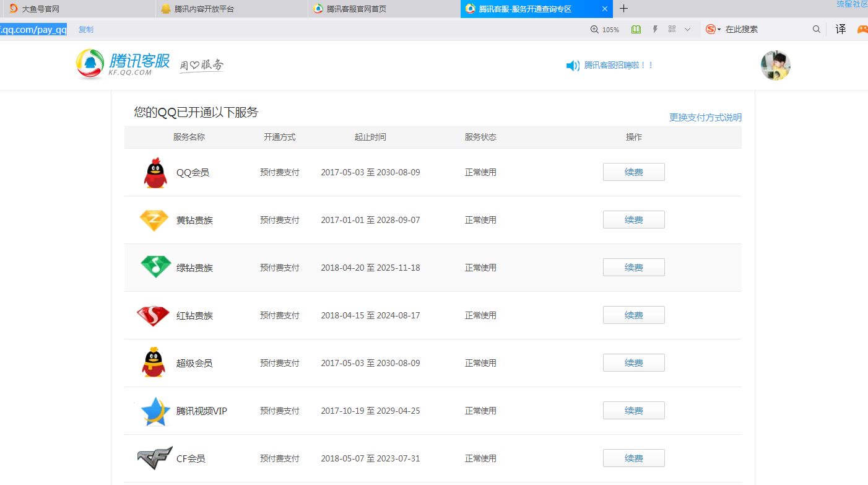Click 续费 for QQ会员

[634, 172]
